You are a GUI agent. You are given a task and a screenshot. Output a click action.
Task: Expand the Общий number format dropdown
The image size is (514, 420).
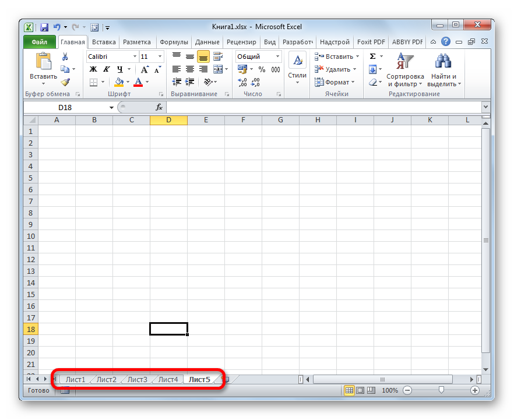[277, 57]
